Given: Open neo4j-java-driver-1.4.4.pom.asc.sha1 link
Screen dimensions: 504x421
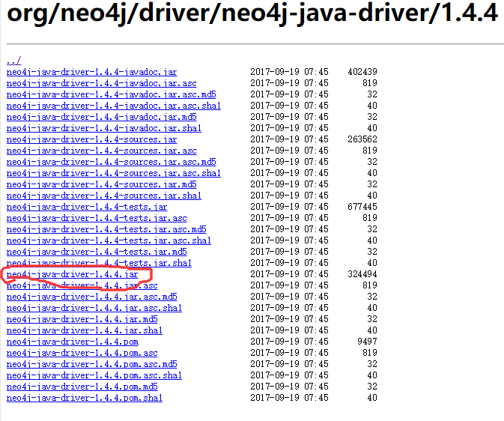Looking at the screenshot, I should coord(94,375).
